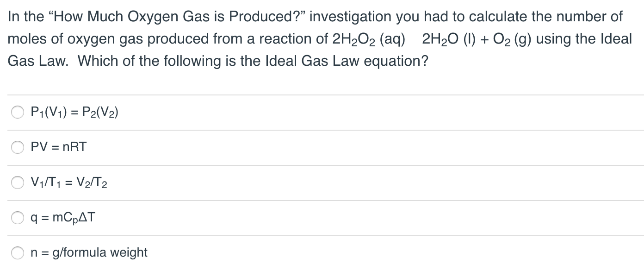The width and height of the screenshot is (644, 277).
Task: Click the answer text V1/T1 = V2/T2
Action: (x=68, y=183)
